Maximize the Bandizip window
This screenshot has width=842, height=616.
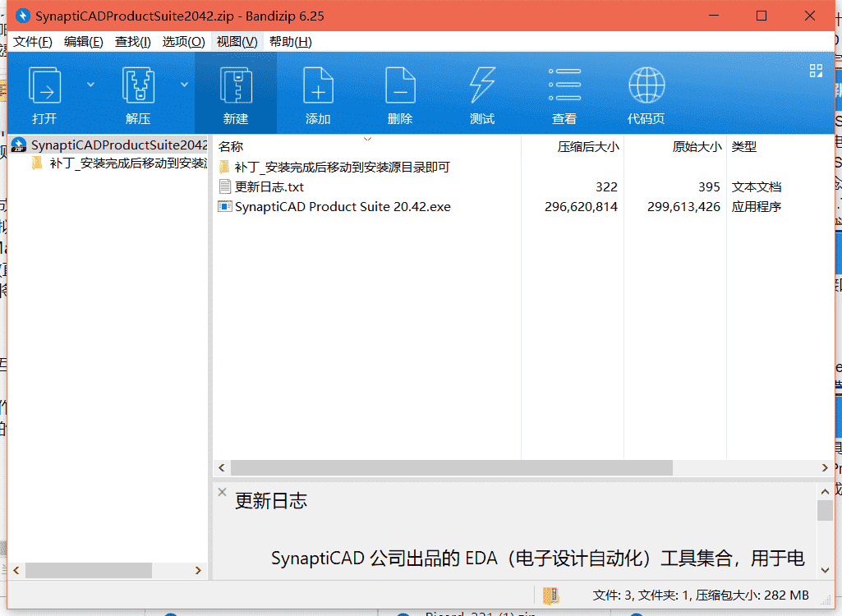click(x=761, y=16)
